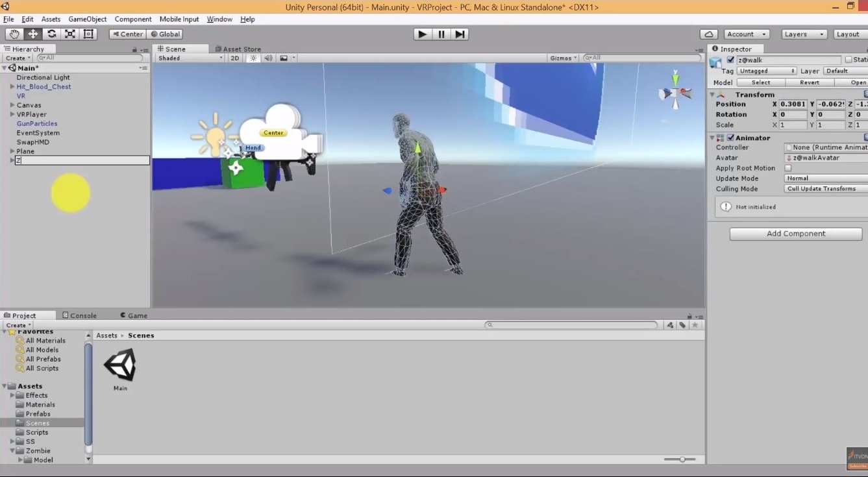Open the Main scene asset thumbnail

click(x=120, y=366)
